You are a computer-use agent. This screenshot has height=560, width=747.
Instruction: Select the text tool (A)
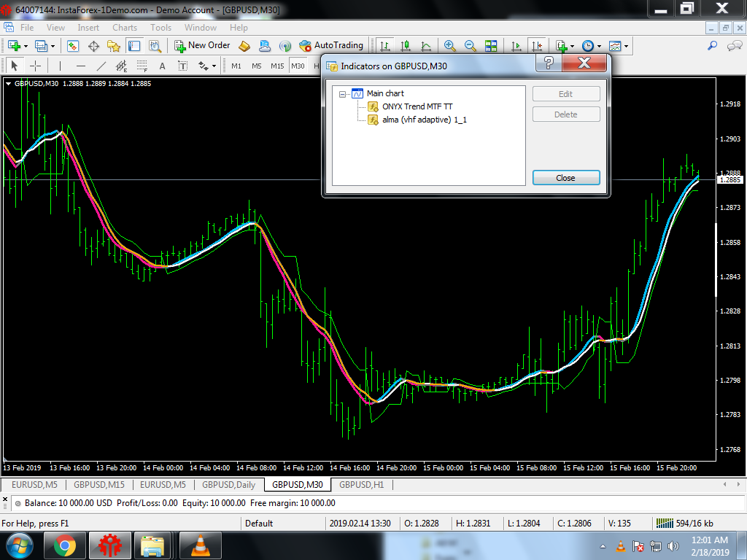click(x=163, y=66)
